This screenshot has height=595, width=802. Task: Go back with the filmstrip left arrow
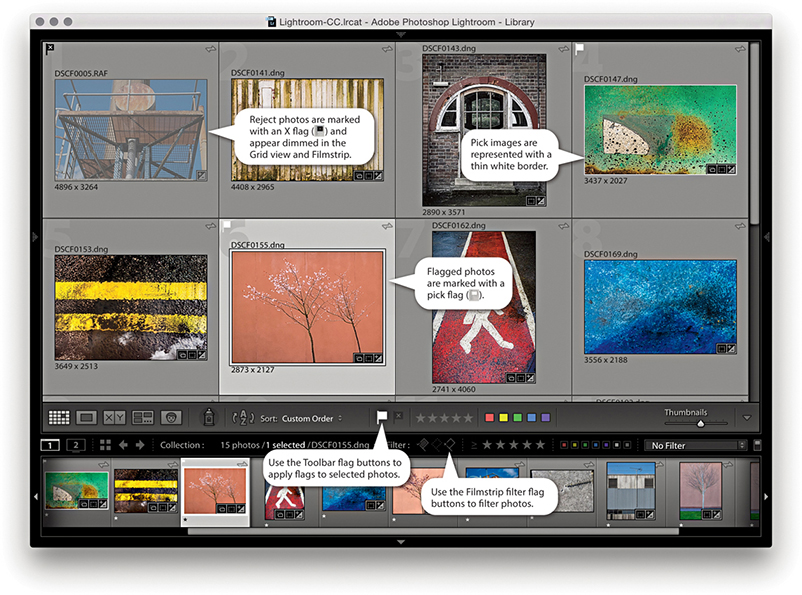tap(124, 445)
